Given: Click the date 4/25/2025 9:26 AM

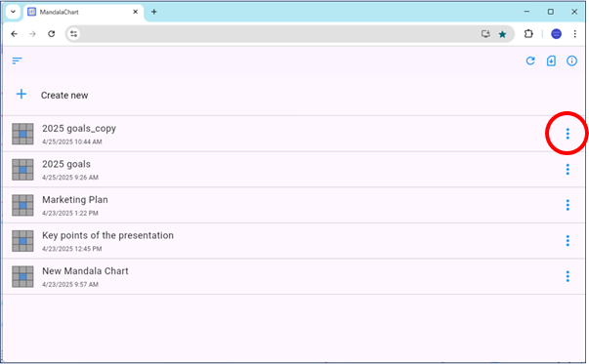Looking at the screenshot, I should [70, 178].
